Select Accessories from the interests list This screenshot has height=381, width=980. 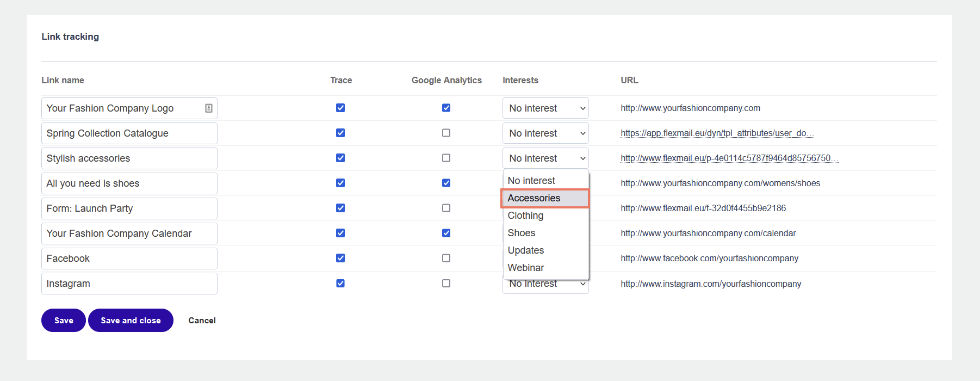pos(544,198)
